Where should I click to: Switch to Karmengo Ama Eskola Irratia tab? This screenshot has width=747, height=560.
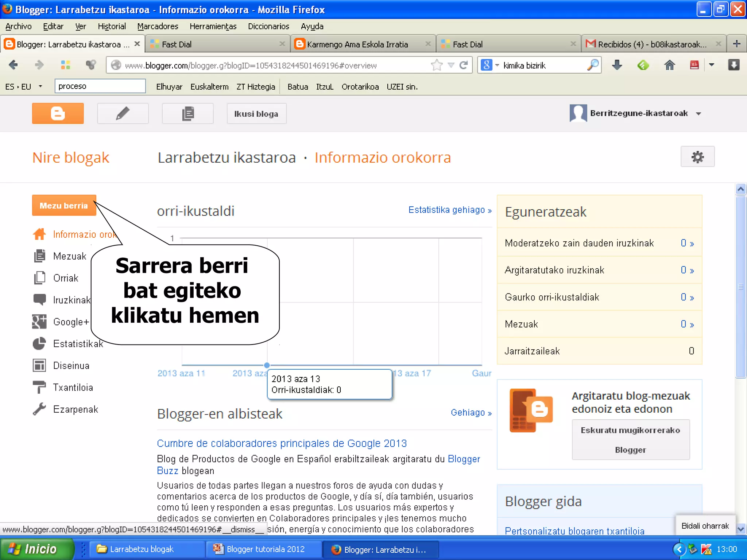click(357, 44)
